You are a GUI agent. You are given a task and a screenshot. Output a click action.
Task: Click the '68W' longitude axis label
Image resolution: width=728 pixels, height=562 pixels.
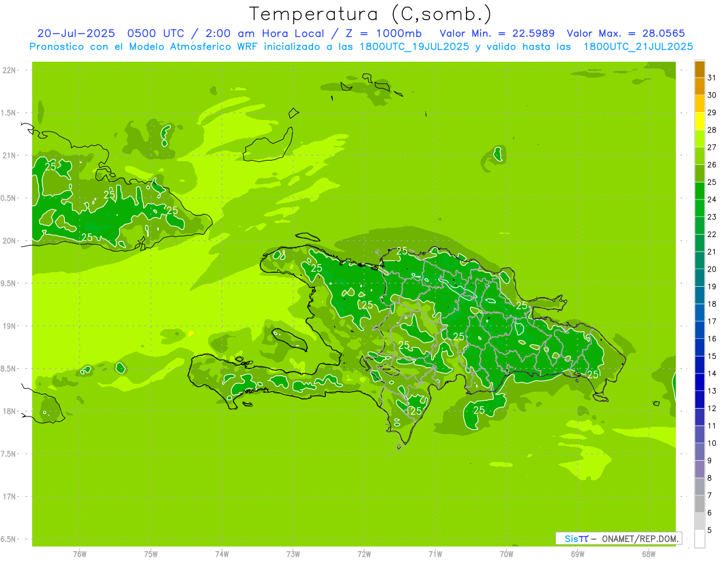coord(649,554)
